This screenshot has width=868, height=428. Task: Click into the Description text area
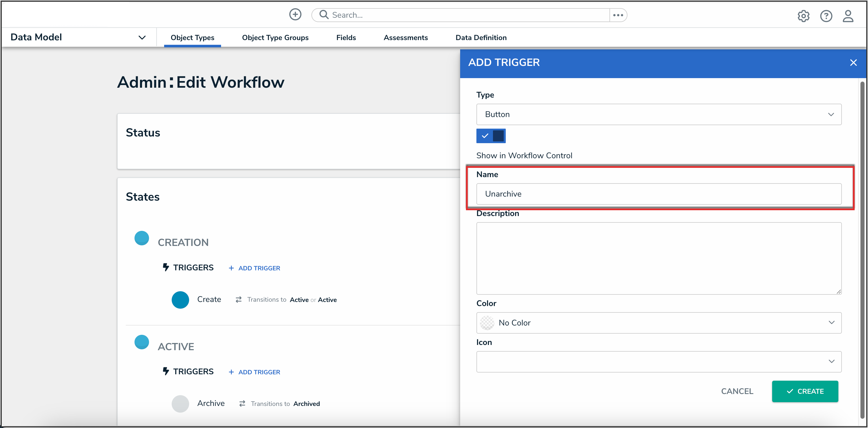pos(659,258)
